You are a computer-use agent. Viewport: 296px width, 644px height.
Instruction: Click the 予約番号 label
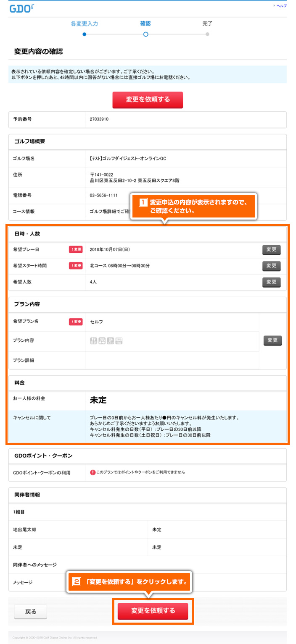22,119
